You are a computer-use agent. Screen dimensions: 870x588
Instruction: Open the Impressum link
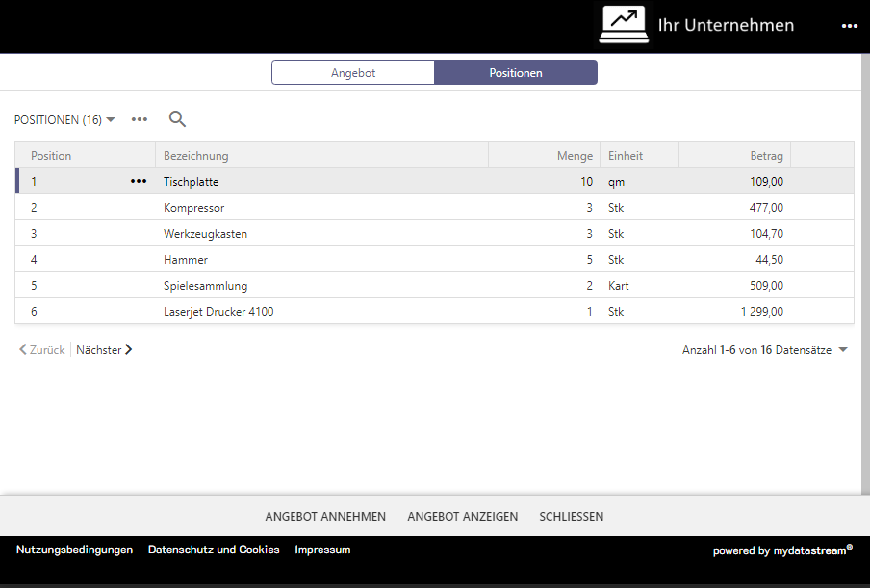[322, 550]
